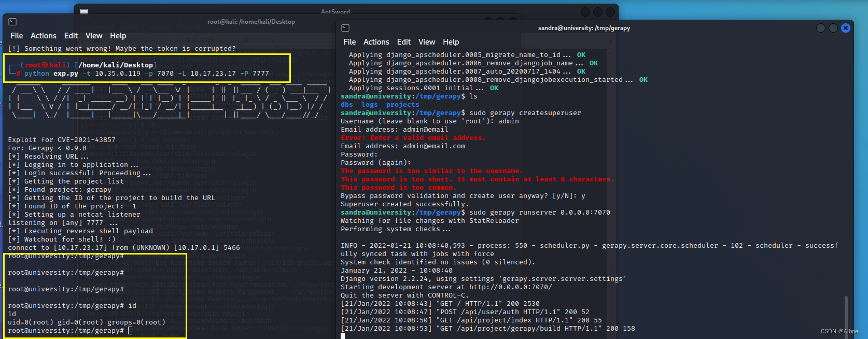Click 'python exp.py' command text
This screenshot has height=339, width=868.
click(51, 74)
